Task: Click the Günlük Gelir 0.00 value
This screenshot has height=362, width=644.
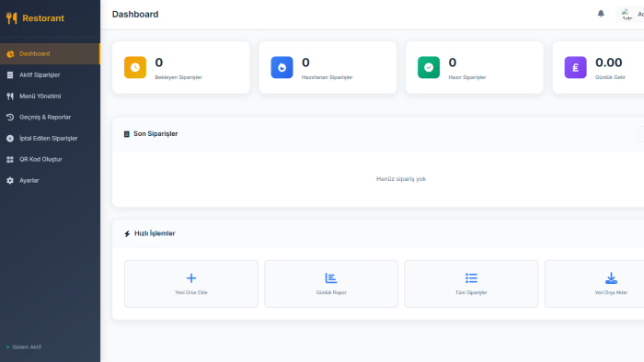Action: [609, 62]
